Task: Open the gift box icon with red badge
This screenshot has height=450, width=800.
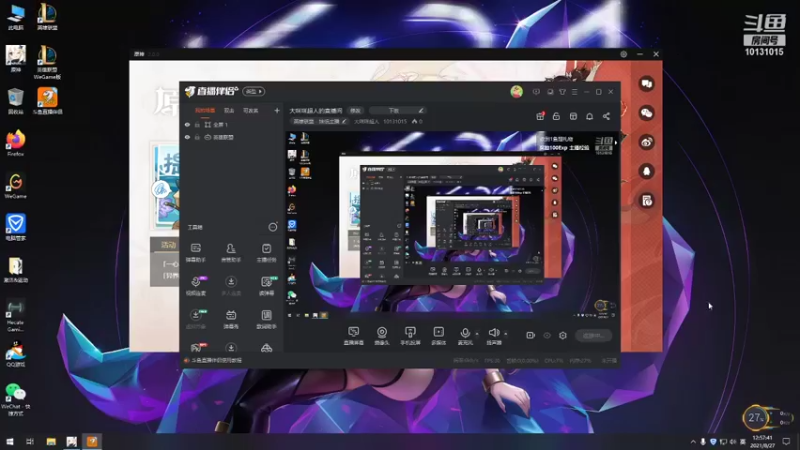Action: tap(540, 116)
